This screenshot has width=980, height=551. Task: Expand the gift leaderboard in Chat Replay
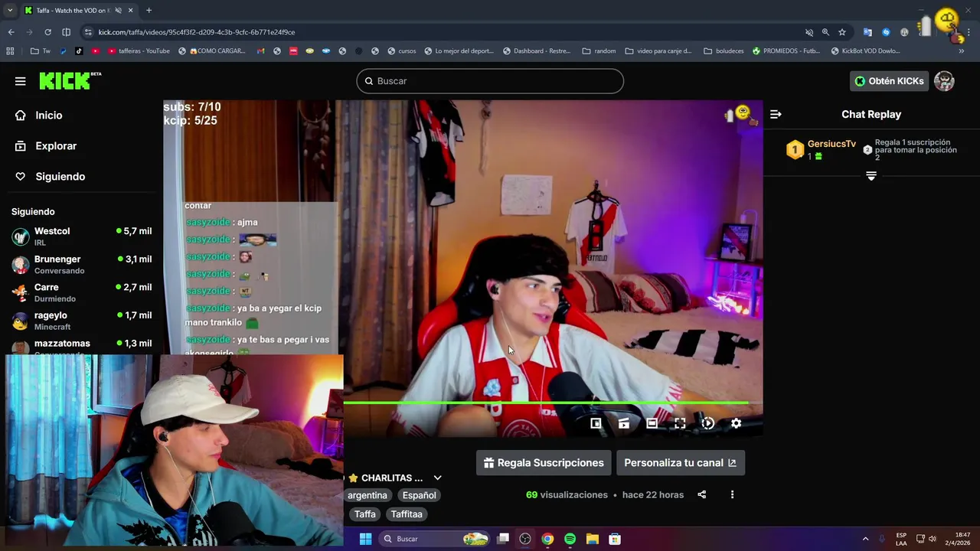point(871,176)
